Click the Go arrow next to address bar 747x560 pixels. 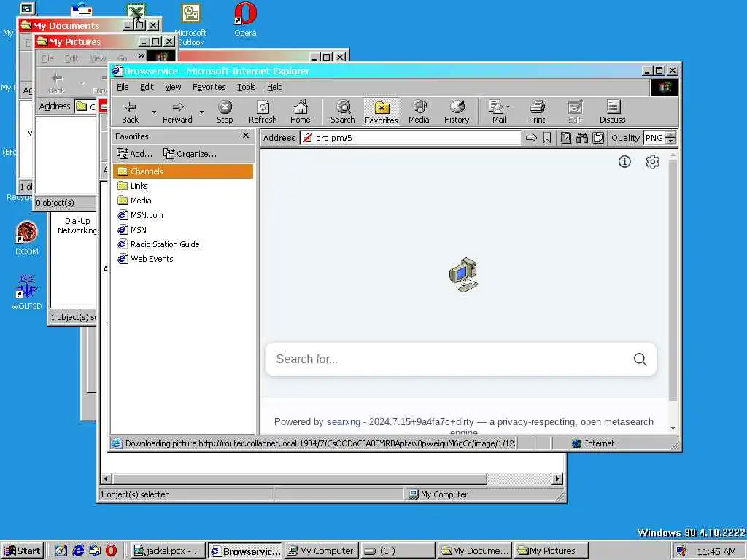tap(531, 138)
